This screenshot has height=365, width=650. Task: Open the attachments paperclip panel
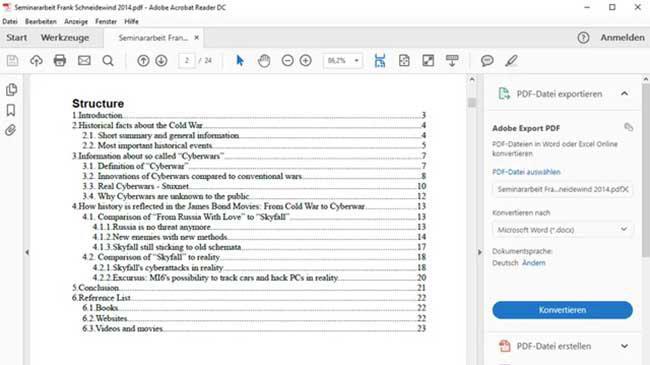click(x=11, y=130)
